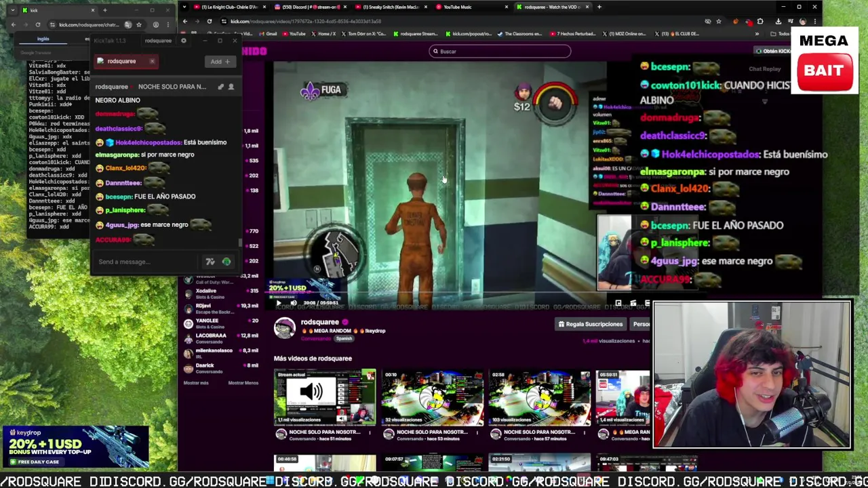
Task: Select the rodsquaree tab in KickTalk
Action: (126, 61)
